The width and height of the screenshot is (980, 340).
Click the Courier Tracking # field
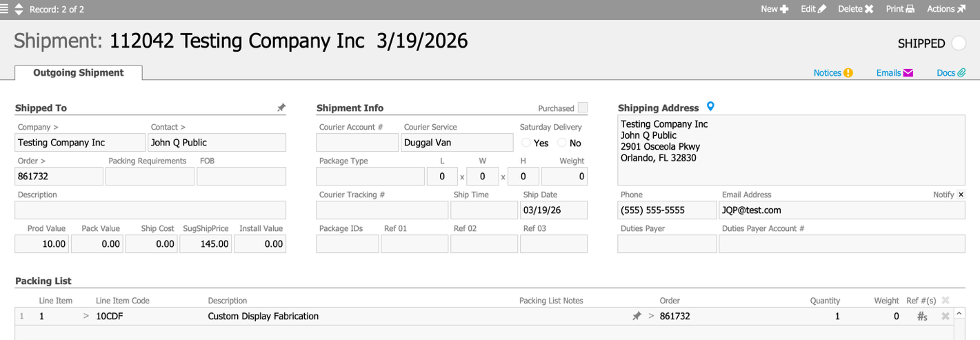[381, 210]
